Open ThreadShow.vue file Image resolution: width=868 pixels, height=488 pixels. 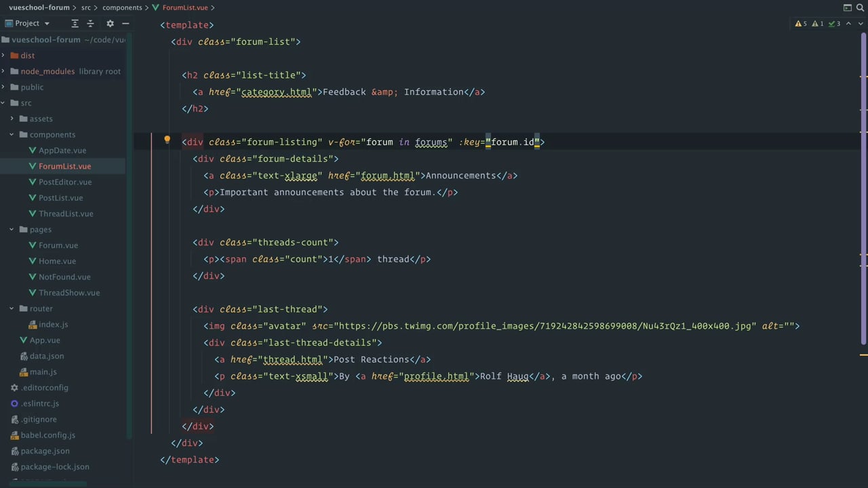(69, 293)
